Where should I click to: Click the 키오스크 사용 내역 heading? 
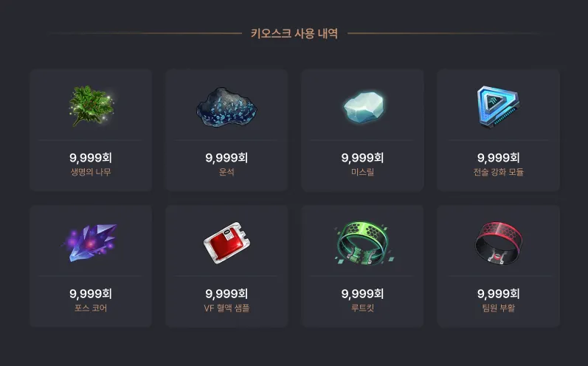click(294, 33)
